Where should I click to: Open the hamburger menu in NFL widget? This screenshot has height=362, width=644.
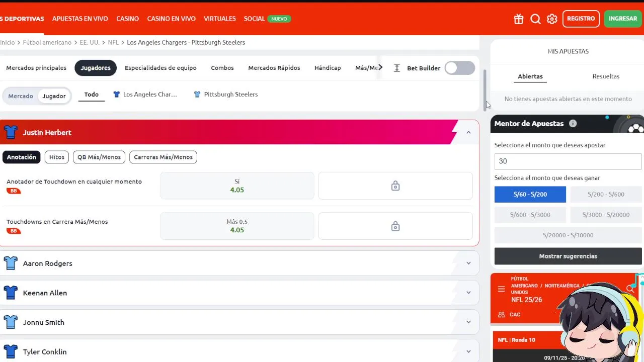(501, 289)
